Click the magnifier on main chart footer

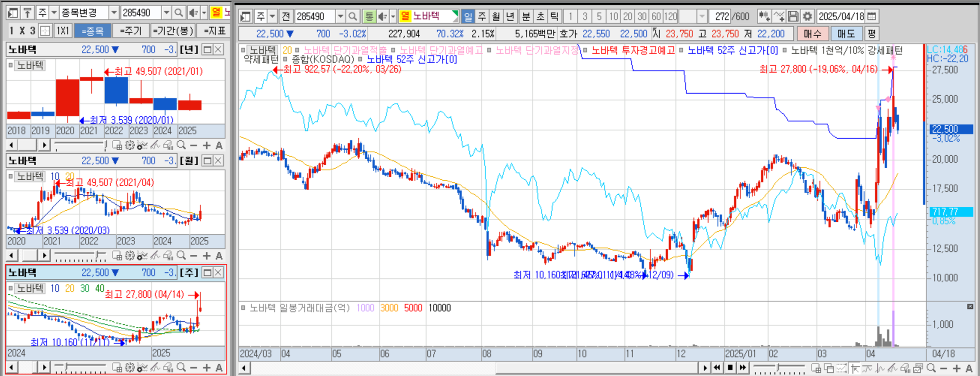(x=931, y=368)
